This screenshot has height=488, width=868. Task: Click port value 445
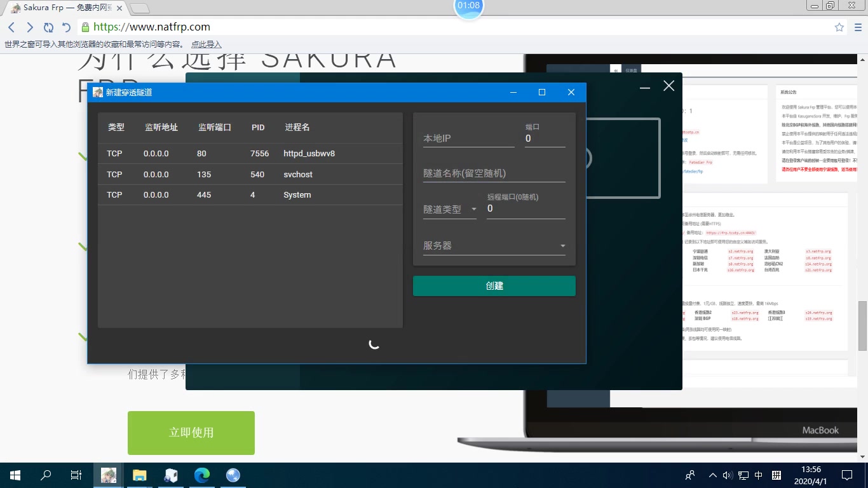pos(204,194)
